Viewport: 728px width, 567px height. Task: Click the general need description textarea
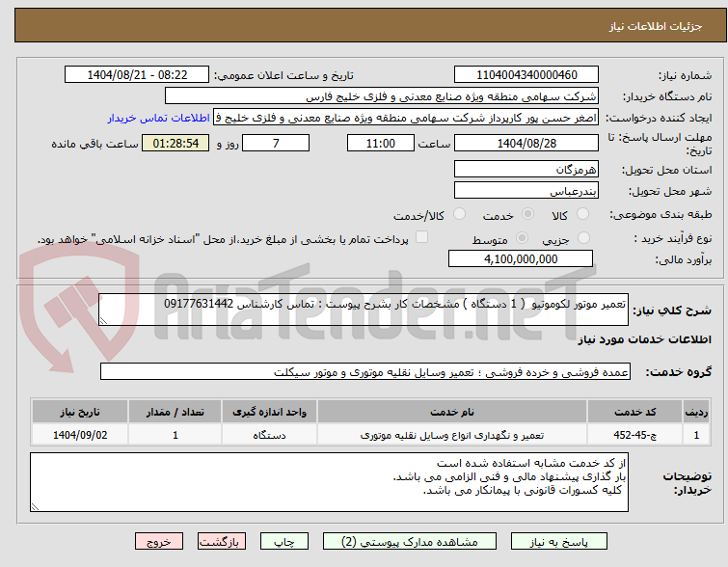(364, 310)
